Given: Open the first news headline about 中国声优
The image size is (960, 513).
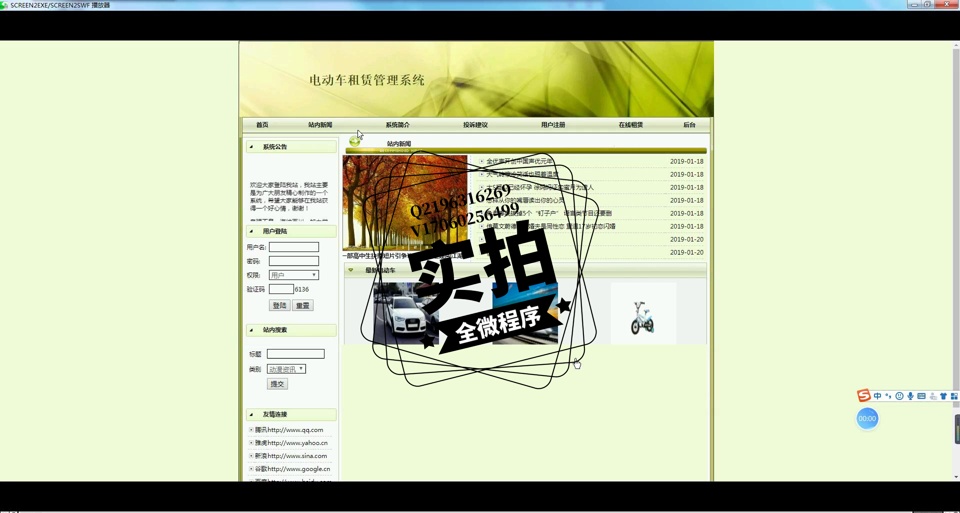Looking at the screenshot, I should [x=520, y=162].
